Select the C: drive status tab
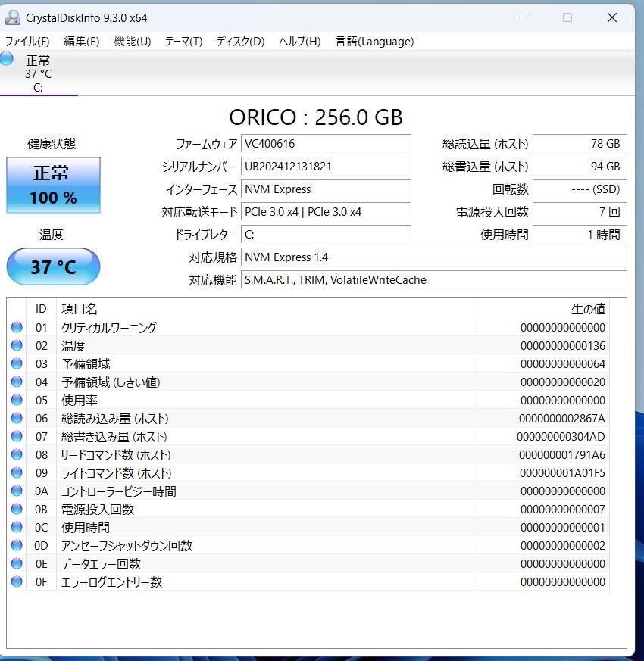The height and width of the screenshot is (661, 644). pos(39,73)
